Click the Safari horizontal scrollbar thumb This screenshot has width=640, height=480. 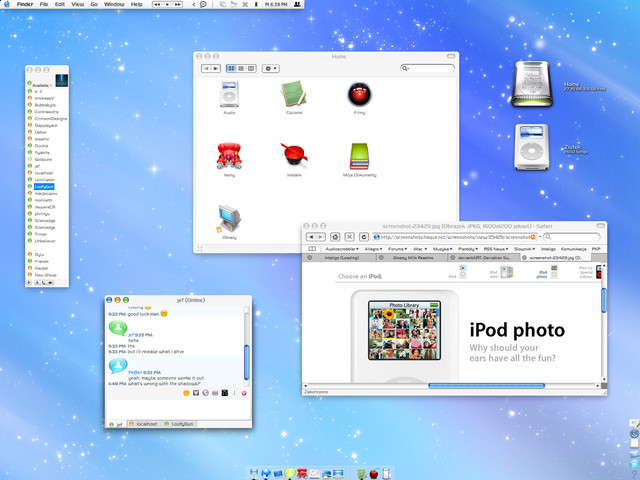(486, 385)
